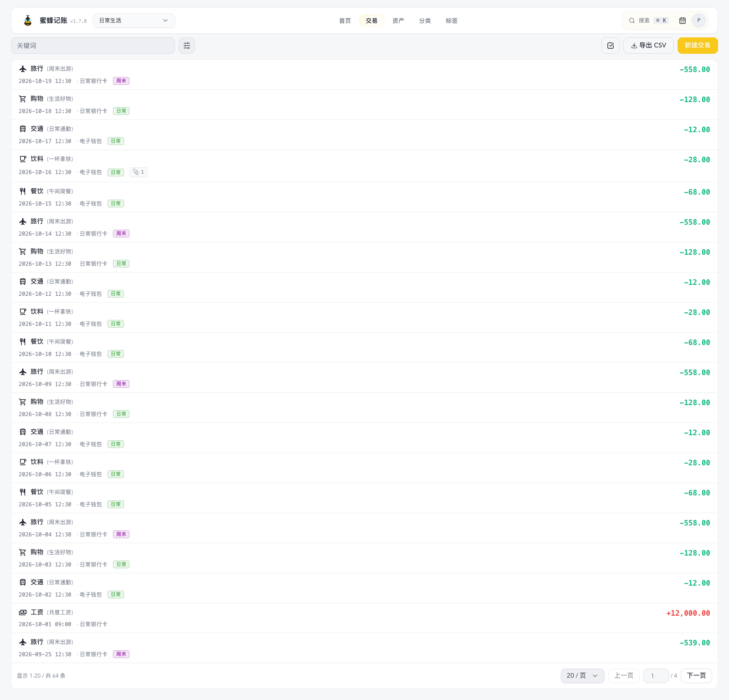The height and width of the screenshot is (700, 729).
Task: Click 2026-10-01 09:00 date text
Action: [x=45, y=624]
